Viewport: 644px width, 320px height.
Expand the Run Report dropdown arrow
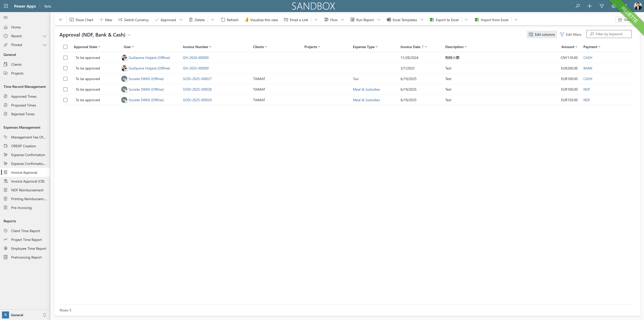tap(379, 20)
